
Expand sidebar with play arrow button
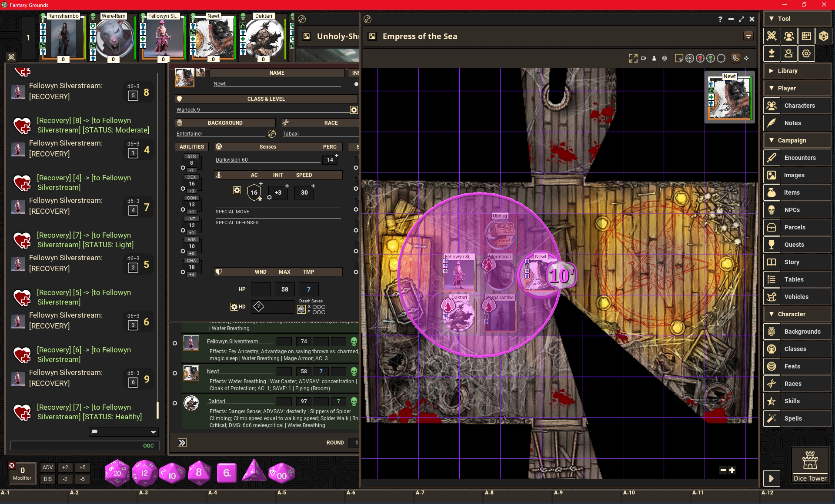(x=772, y=478)
